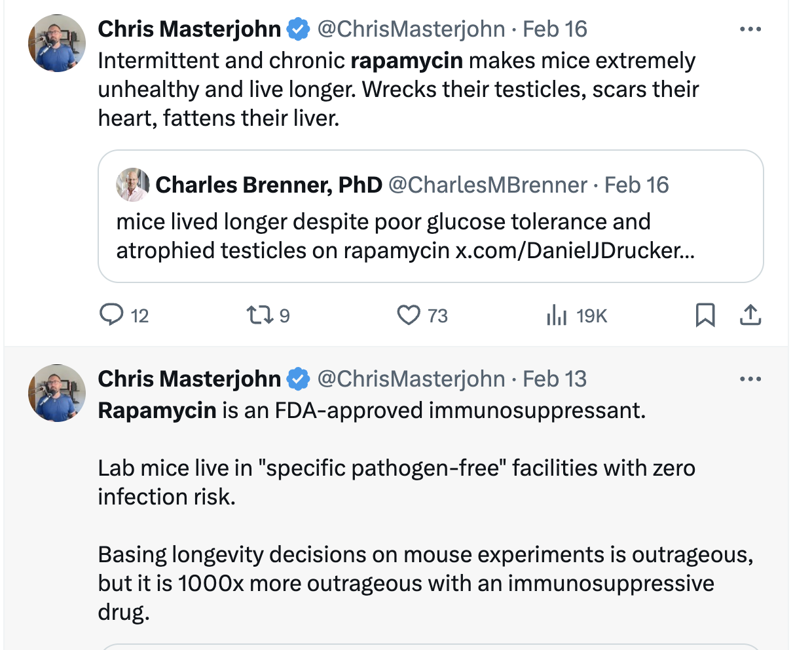The height and width of the screenshot is (650, 812).
Task: Click verified badge on the Feb 13 tweet
Action: tap(299, 379)
